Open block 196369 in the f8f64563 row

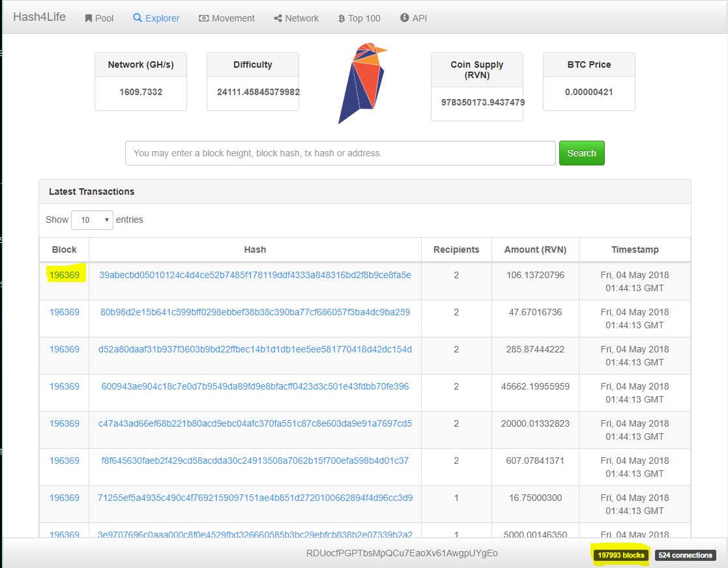coord(65,461)
